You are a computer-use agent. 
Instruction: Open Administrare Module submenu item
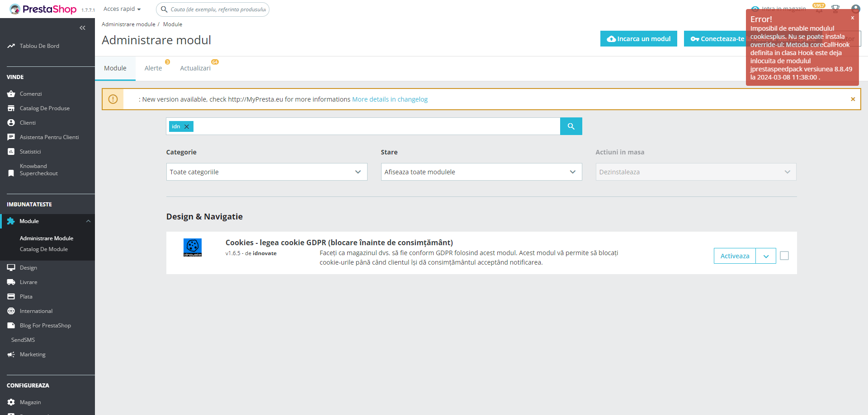47,238
